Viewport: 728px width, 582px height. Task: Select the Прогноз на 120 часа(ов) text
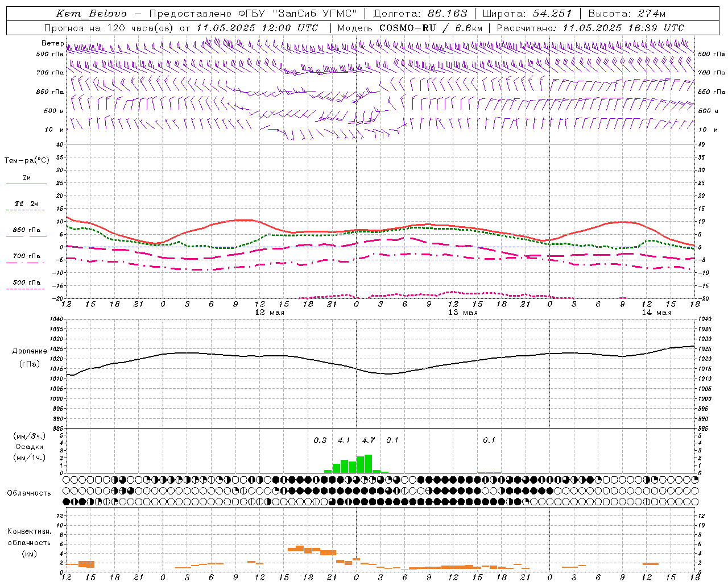coord(109,28)
